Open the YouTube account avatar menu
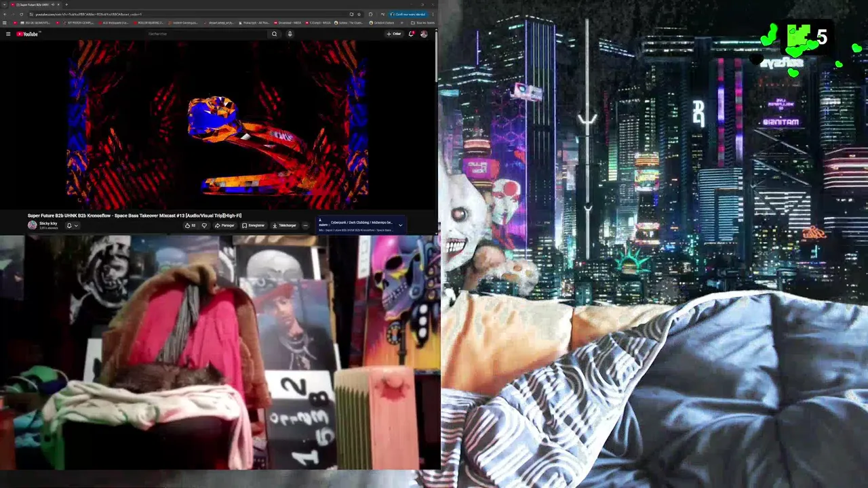The image size is (868, 488). 424,34
